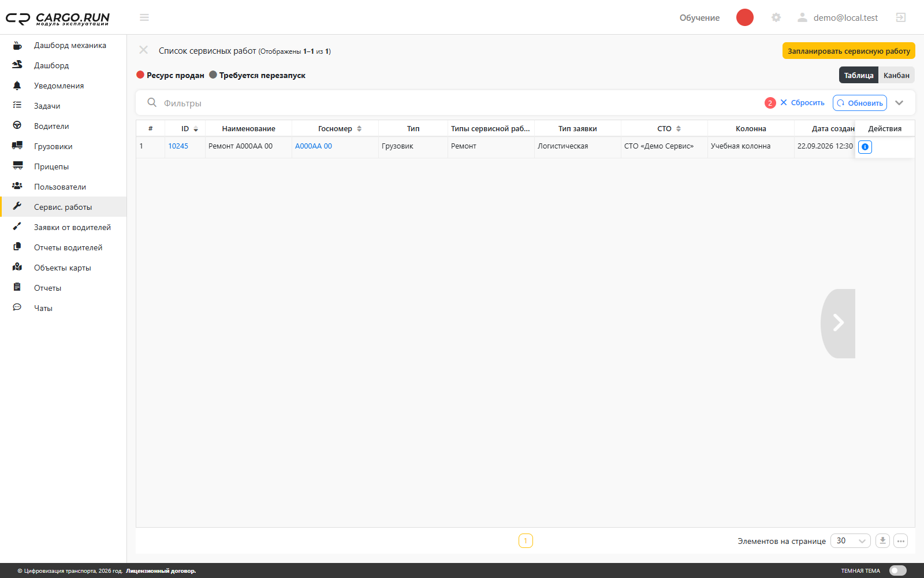
Task: Reset filters with Сбросить
Action: [803, 103]
